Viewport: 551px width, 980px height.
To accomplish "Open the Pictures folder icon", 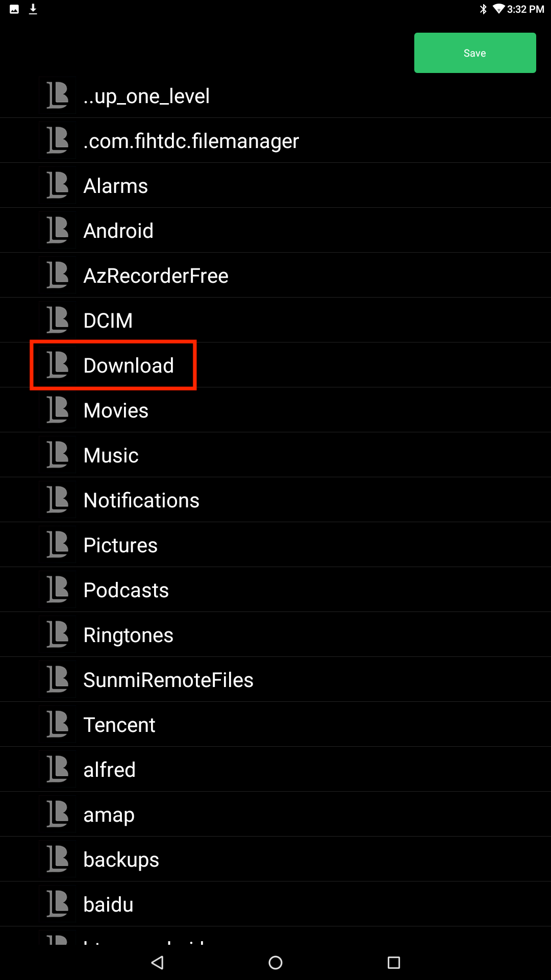I will (x=57, y=545).
